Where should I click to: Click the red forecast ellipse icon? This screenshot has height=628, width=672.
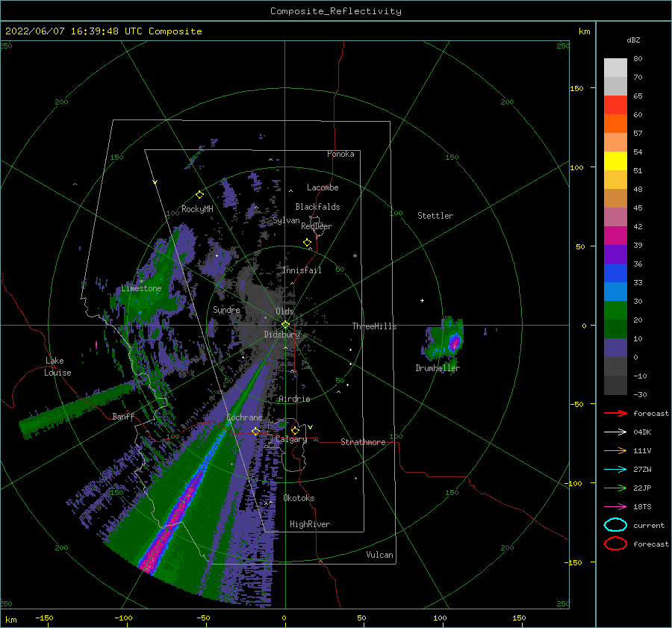[615, 544]
